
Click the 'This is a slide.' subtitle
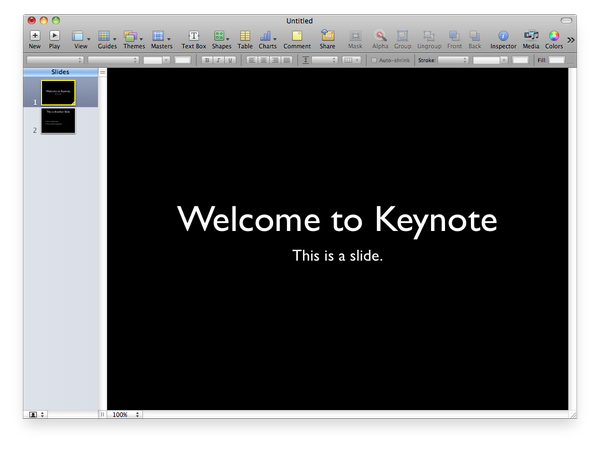tap(337, 256)
